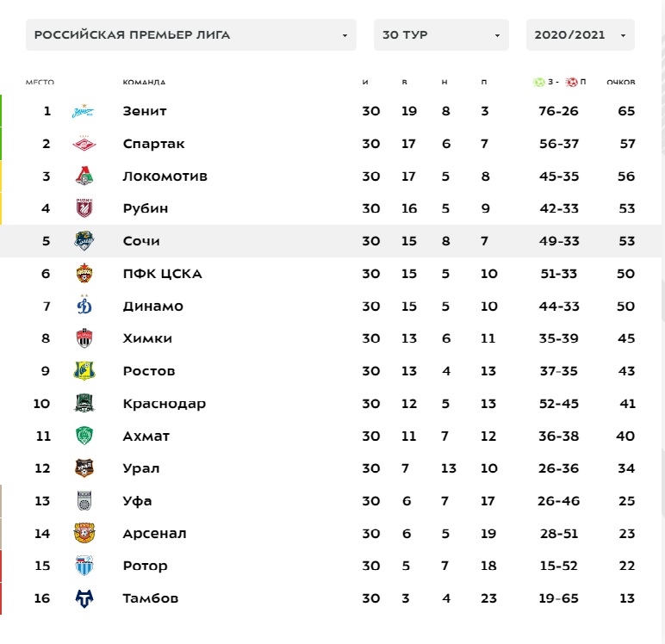Open the 2020/2021 season dropdown
665x644 pixels.
click(x=581, y=34)
